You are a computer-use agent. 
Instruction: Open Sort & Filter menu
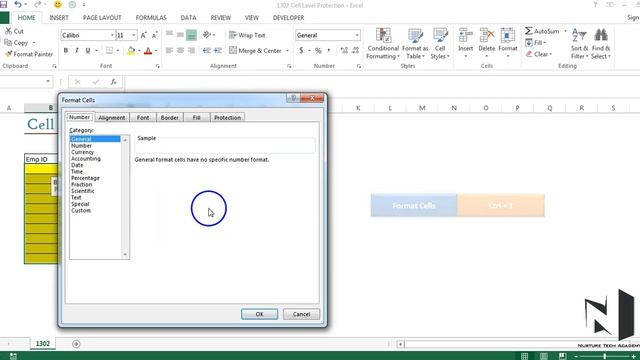(579, 44)
